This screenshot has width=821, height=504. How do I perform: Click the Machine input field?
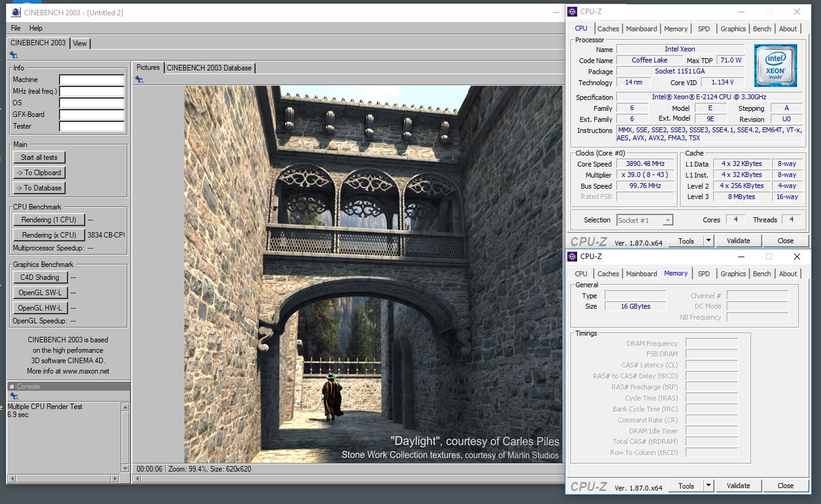pos(92,80)
